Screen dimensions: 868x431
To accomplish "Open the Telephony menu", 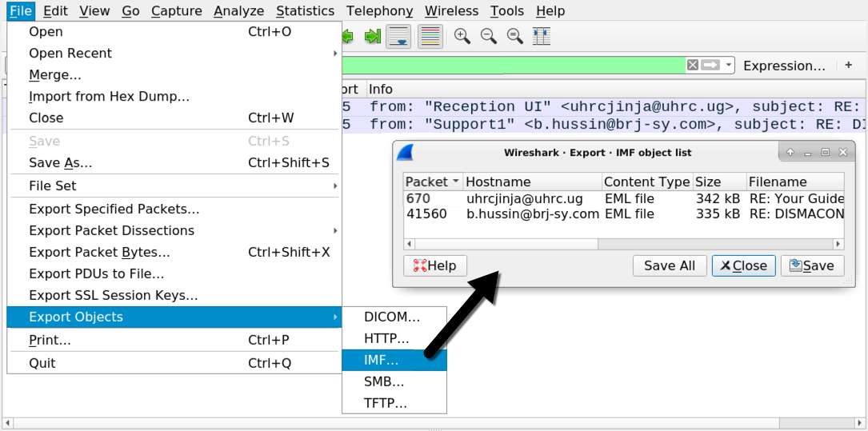I will tap(380, 10).
